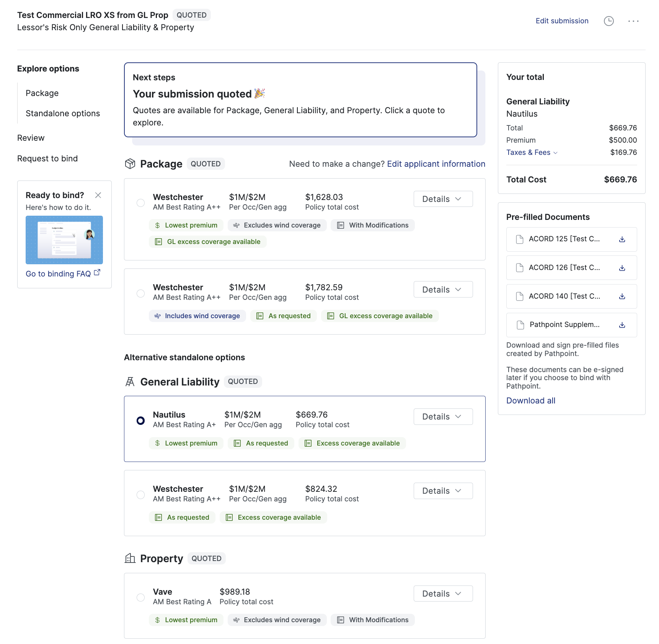Image resolution: width=659 pixels, height=644 pixels.
Task: Select the Westchester $1,628.03 package quote
Action: click(x=141, y=203)
